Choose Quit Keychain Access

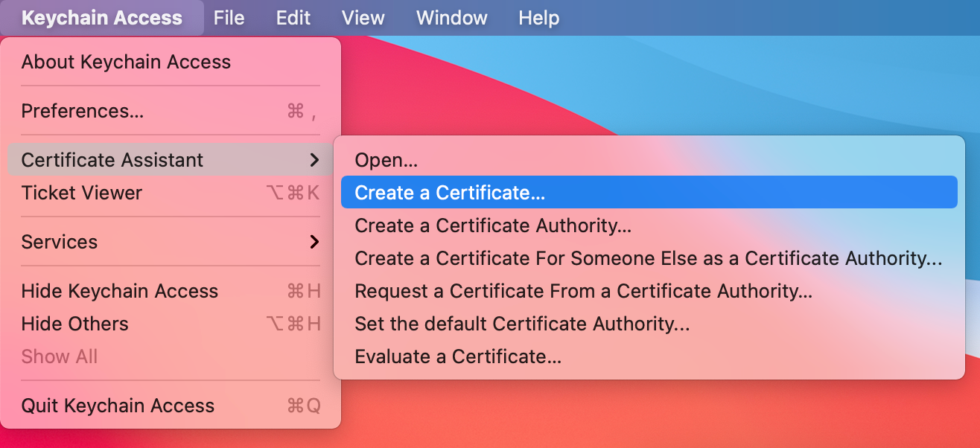171,406
